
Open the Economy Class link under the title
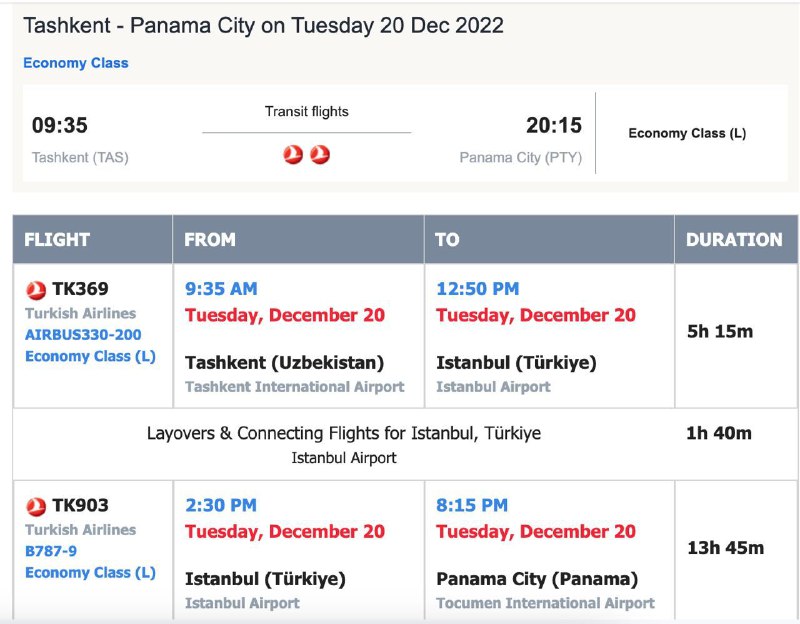click(x=76, y=63)
